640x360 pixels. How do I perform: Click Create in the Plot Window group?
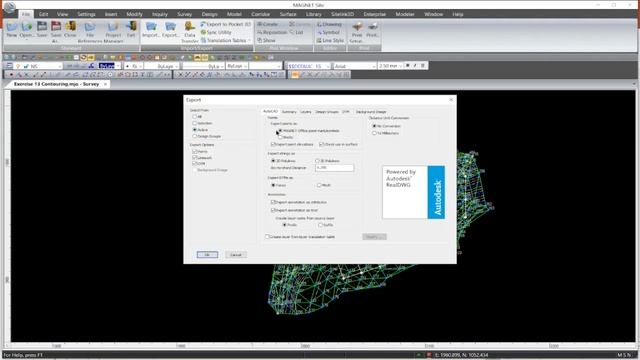(x=268, y=24)
